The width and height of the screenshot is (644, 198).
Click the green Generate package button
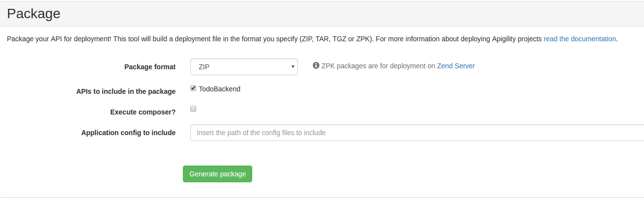click(x=217, y=174)
